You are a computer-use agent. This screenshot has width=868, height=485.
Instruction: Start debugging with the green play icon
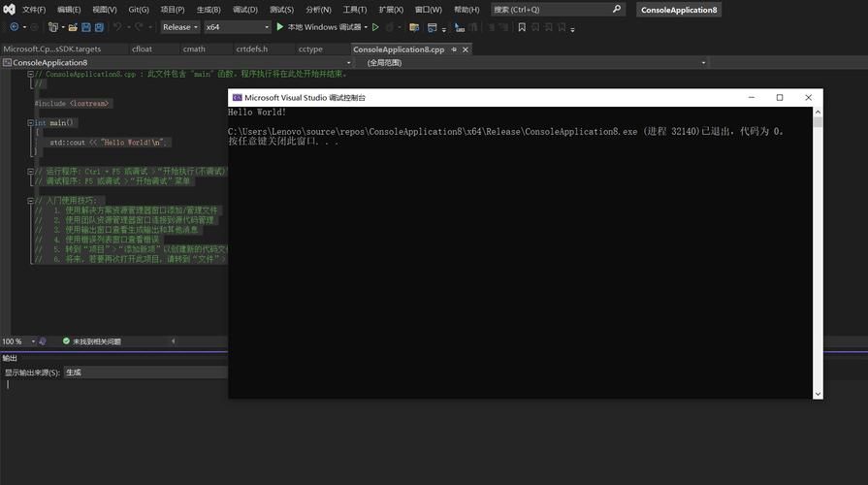280,26
